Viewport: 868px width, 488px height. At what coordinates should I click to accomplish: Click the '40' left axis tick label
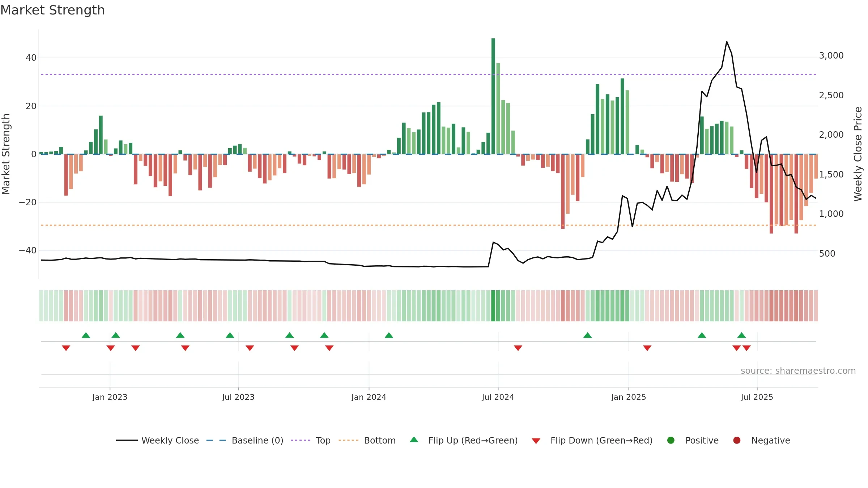tap(31, 58)
